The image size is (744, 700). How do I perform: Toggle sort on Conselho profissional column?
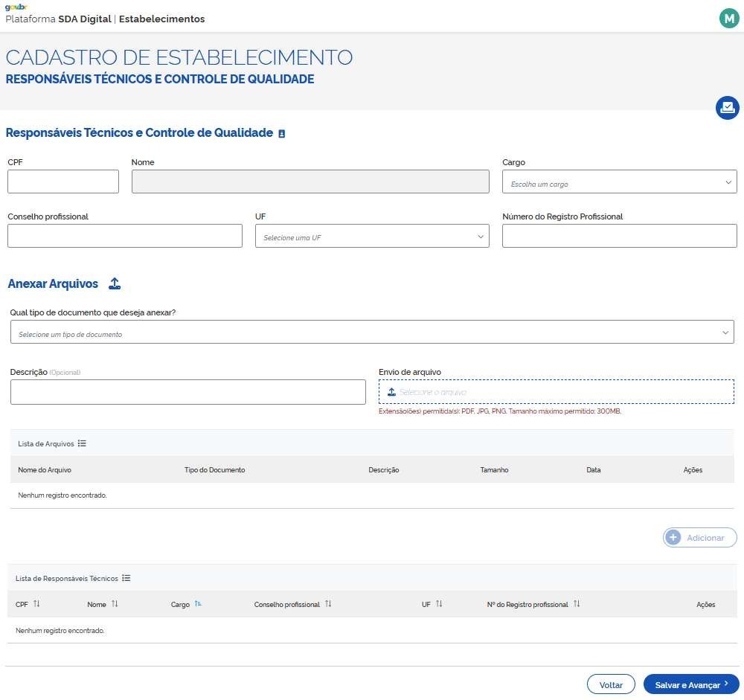click(x=328, y=604)
